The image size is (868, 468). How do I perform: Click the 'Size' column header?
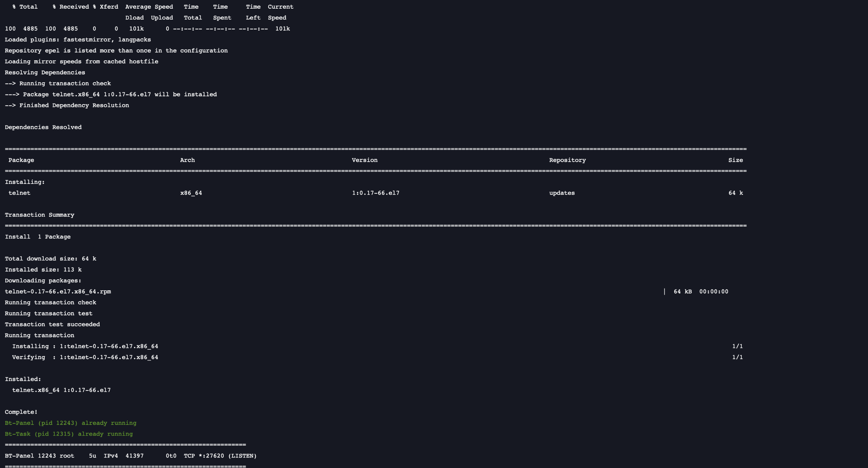pos(735,160)
